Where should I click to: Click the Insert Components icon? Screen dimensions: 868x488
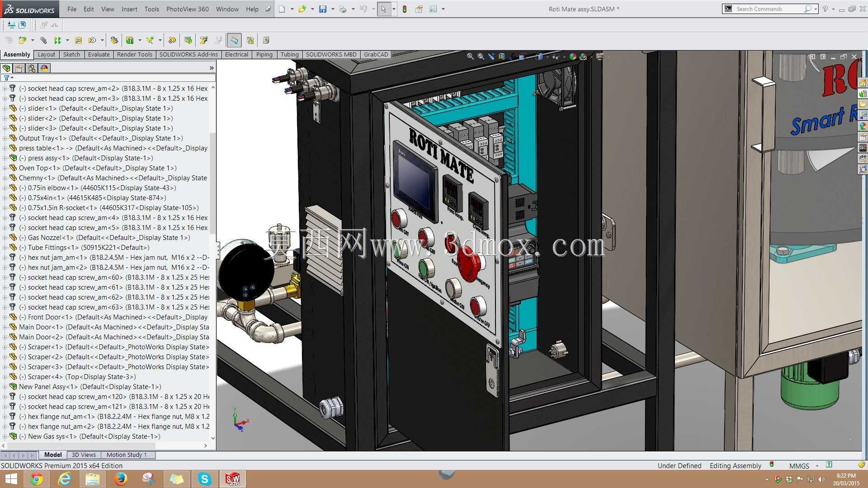point(22,40)
